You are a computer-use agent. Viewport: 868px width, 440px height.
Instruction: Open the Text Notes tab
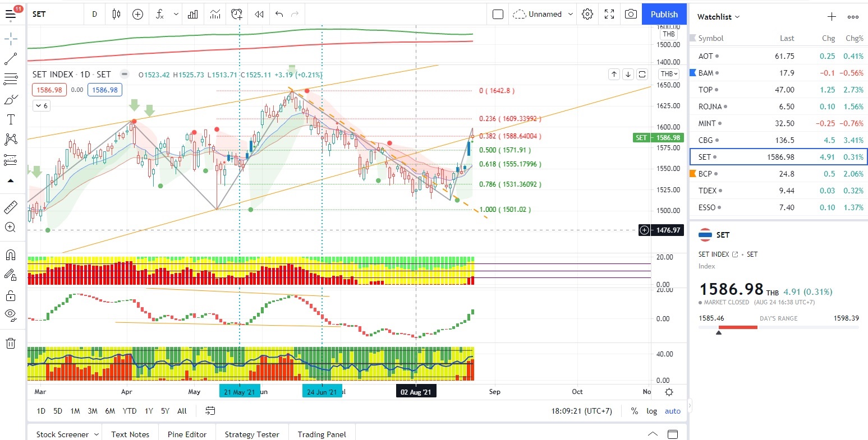[x=130, y=434]
